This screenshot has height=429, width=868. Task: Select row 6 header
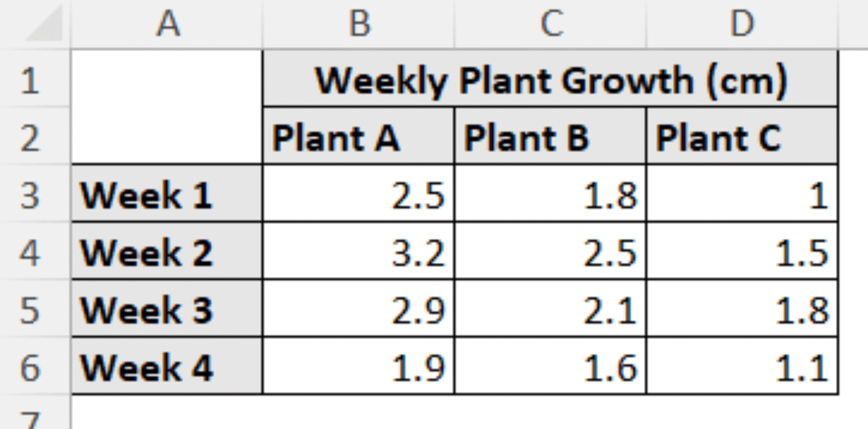click(x=31, y=367)
